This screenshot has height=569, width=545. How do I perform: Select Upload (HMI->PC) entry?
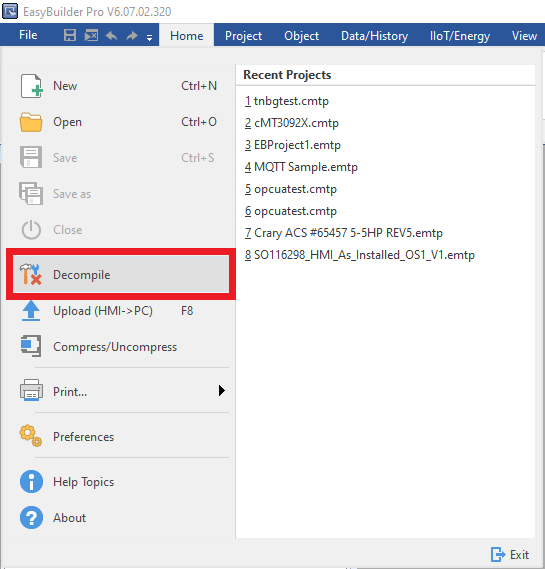point(121,311)
